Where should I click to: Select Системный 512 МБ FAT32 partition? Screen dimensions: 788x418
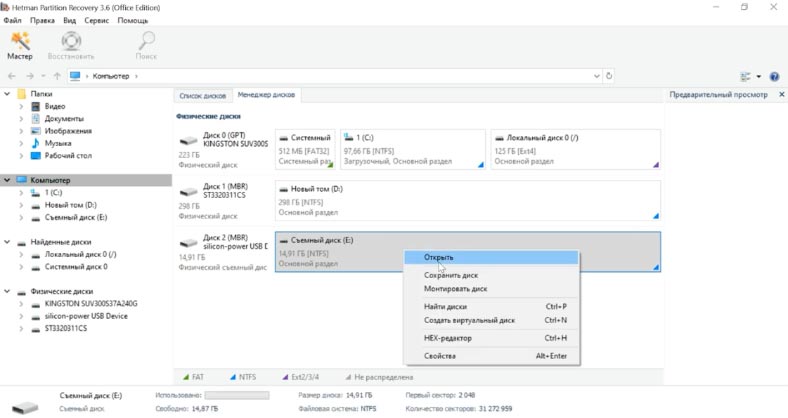(305, 149)
